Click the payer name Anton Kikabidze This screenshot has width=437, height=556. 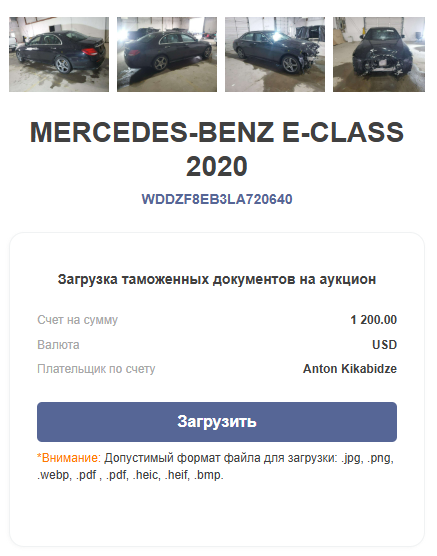click(x=350, y=369)
